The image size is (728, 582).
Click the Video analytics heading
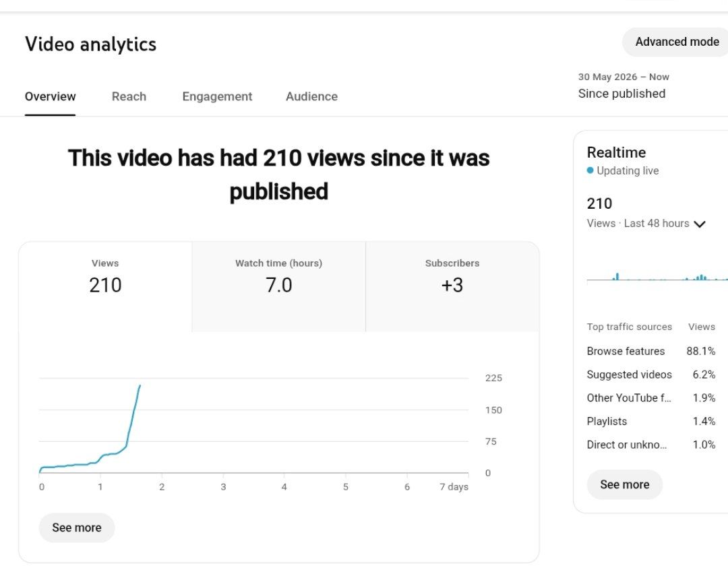point(90,44)
